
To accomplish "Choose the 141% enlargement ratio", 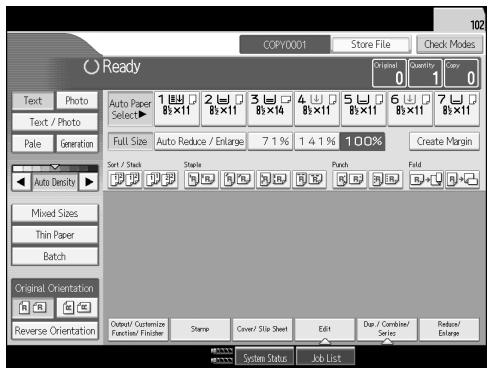I will [317, 142].
